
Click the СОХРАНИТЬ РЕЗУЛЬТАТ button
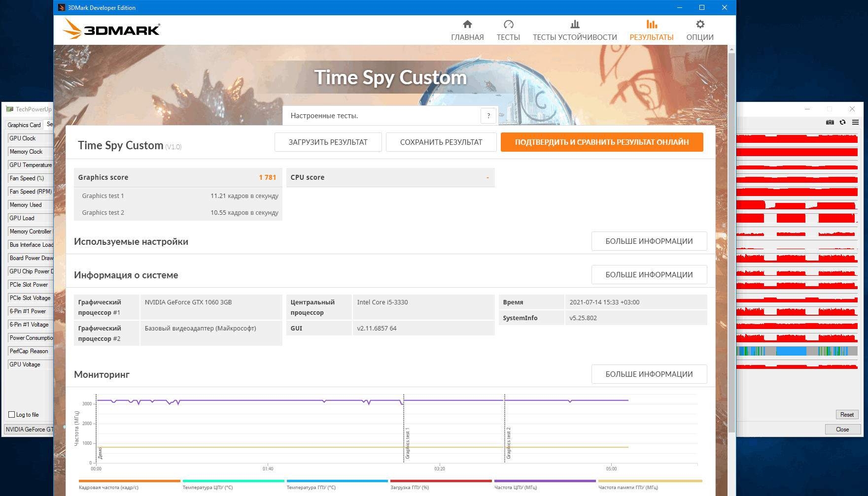click(441, 142)
